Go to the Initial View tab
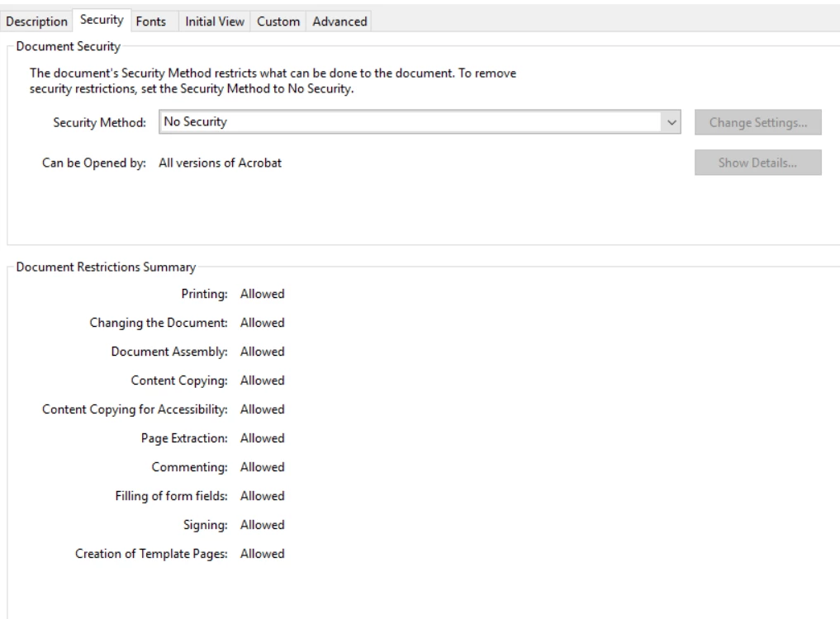This screenshot has height=619, width=840. click(214, 21)
